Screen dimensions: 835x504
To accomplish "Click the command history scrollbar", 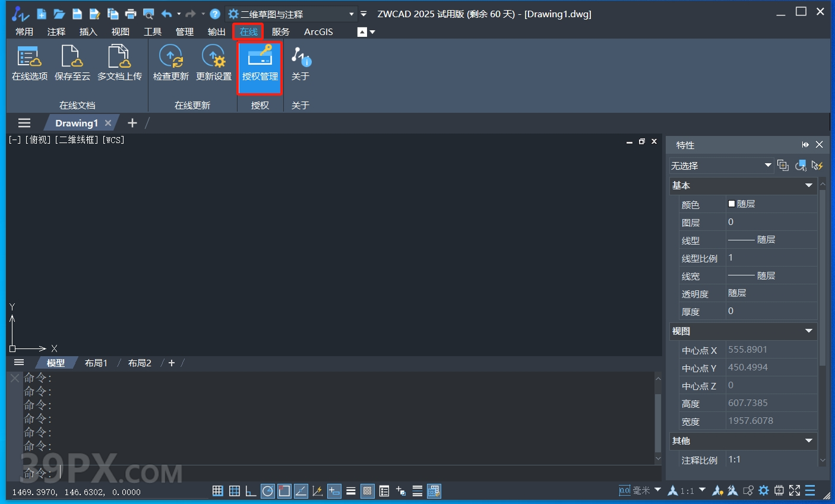I will coord(658,423).
